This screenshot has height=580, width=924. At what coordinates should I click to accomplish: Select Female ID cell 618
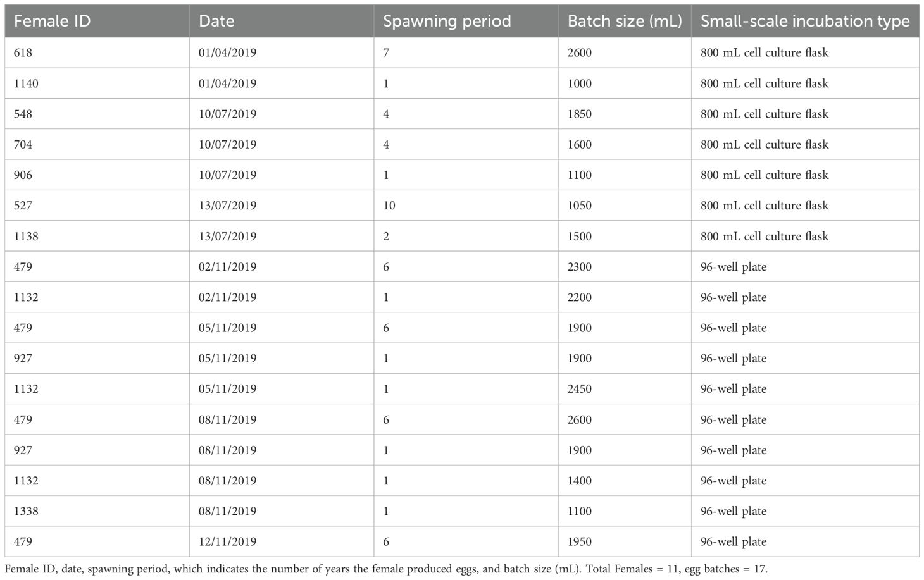click(23, 53)
